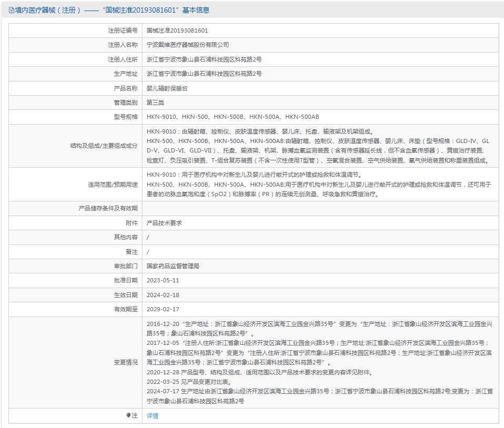Click the 备注 label
The height and width of the screenshot is (428, 504).
131,252
